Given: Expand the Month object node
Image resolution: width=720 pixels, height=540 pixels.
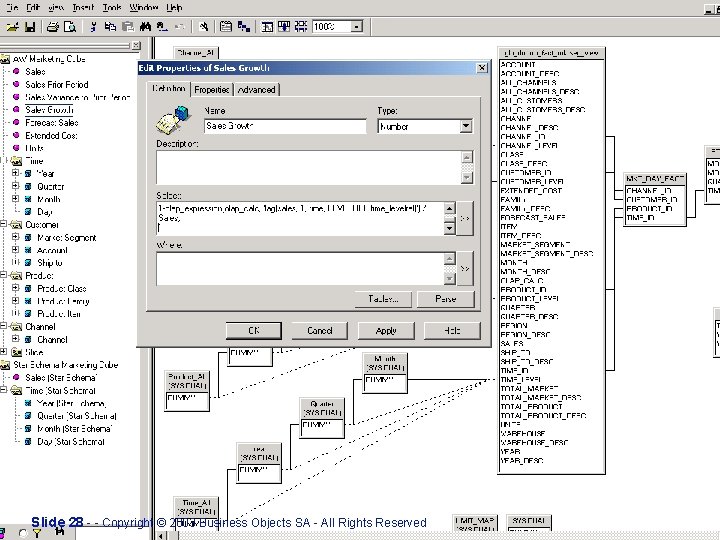Looking at the screenshot, I should (x=16, y=199).
